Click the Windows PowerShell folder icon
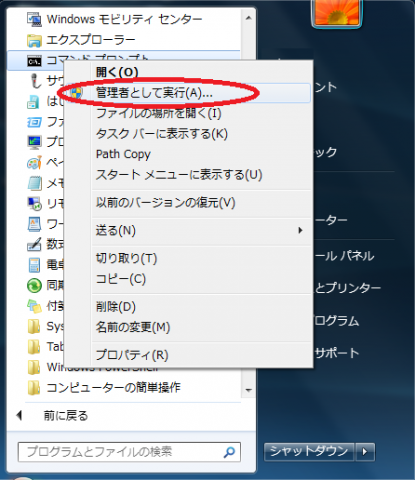The width and height of the screenshot is (415, 480). tap(34, 367)
